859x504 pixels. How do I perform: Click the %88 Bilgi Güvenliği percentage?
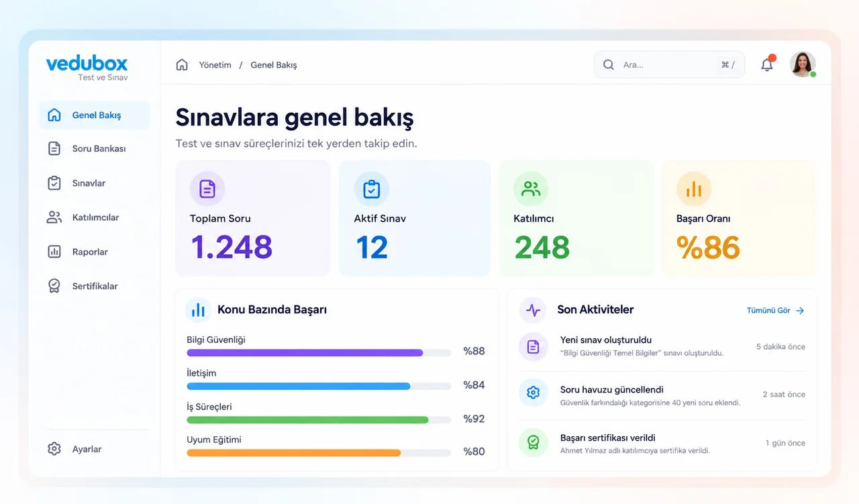(474, 351)
